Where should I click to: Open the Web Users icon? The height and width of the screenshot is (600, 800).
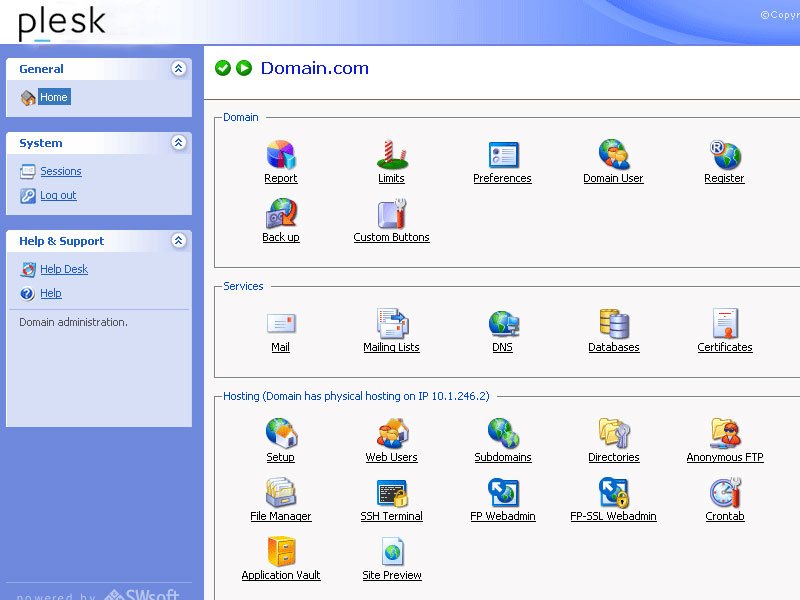(x=392, y=433)
